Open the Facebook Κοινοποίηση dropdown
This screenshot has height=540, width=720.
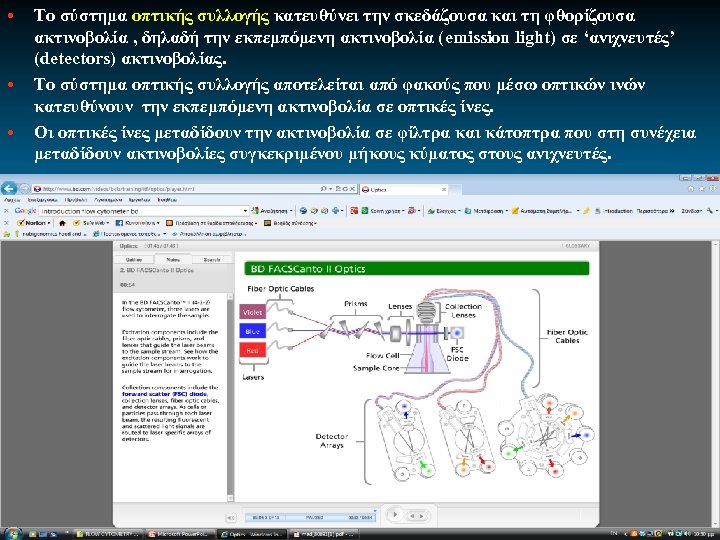[x=137, y=223]
